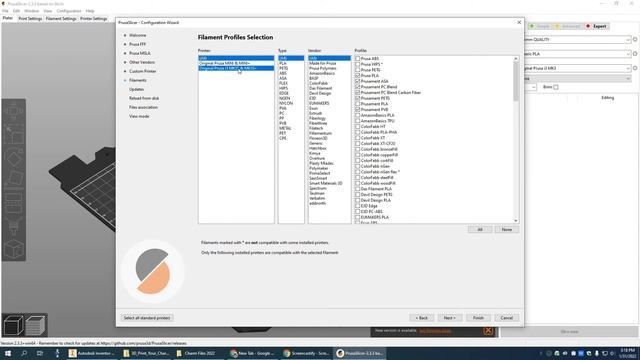Open Screencastify Chrome taskbar item
Image resolution: width=640 pixels, height=360 pixels.
pos(307,353)
